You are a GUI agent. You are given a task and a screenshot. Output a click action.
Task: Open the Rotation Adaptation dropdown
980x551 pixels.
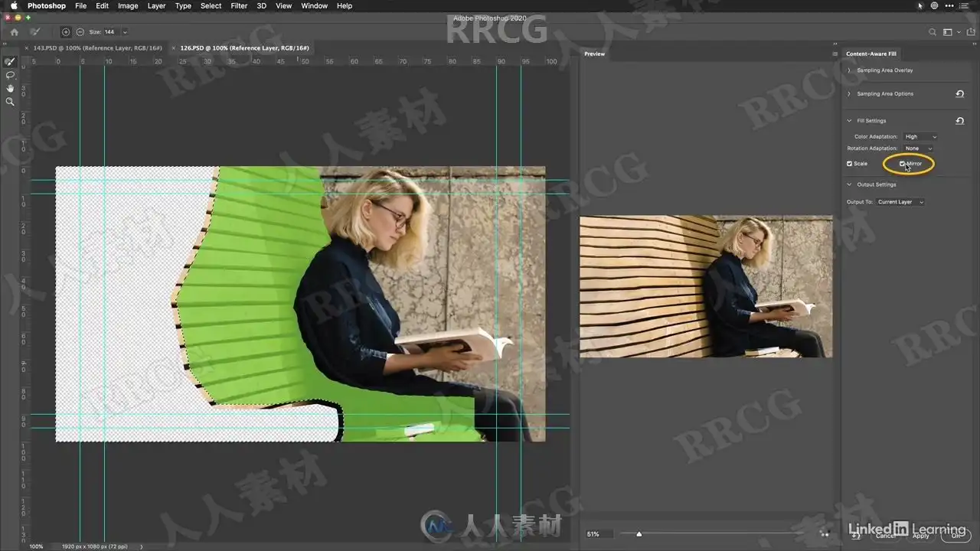tap(918, 148)
